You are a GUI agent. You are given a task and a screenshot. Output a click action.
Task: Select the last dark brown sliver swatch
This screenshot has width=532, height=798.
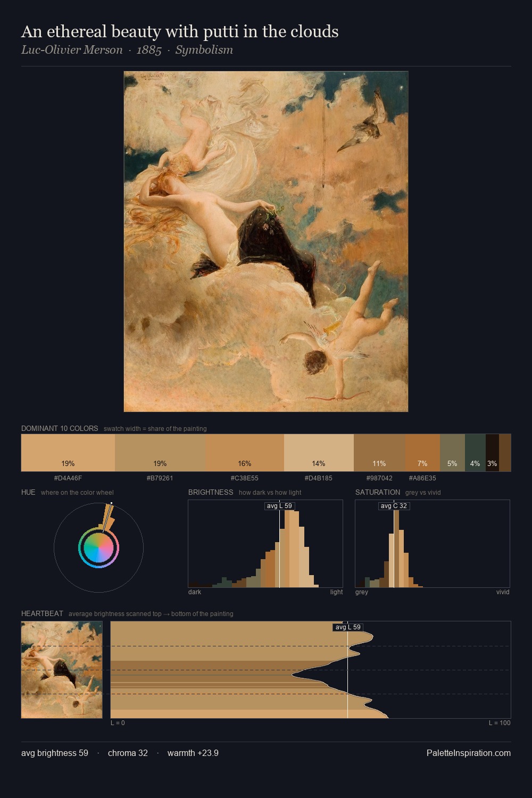505,453
